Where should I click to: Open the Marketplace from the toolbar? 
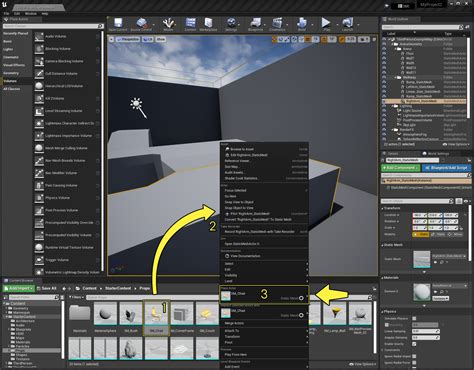pyautogui.click(x=208, y=24)
